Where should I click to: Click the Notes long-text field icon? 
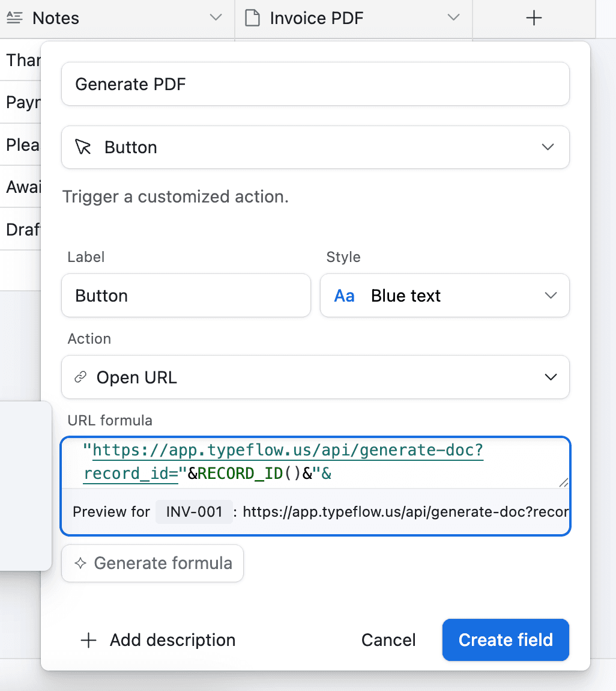click(x=14, y=19)
